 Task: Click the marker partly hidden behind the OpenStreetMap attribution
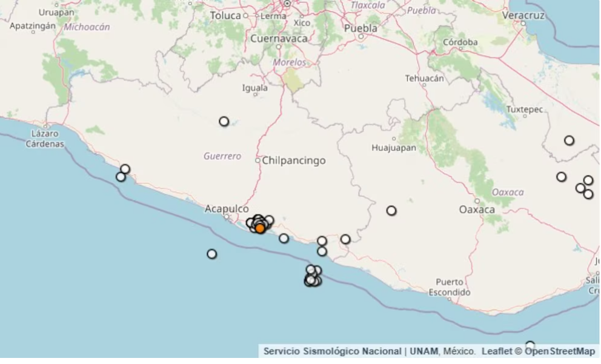pos(530,345)
